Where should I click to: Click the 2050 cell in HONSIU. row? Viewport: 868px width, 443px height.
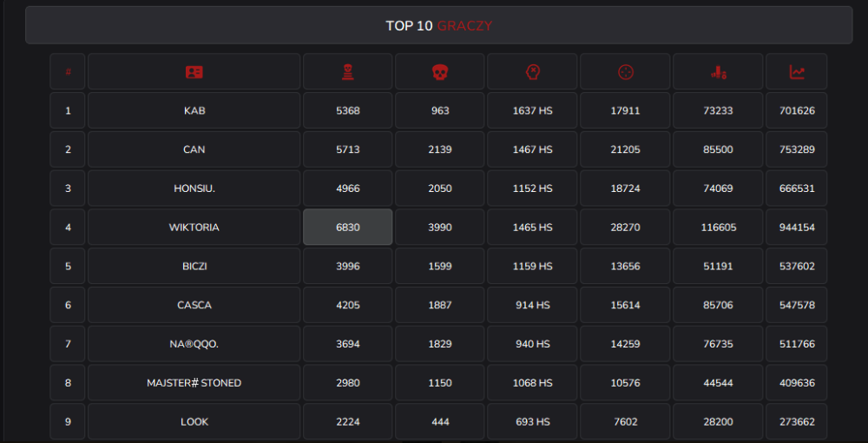(x=440, y=188)
